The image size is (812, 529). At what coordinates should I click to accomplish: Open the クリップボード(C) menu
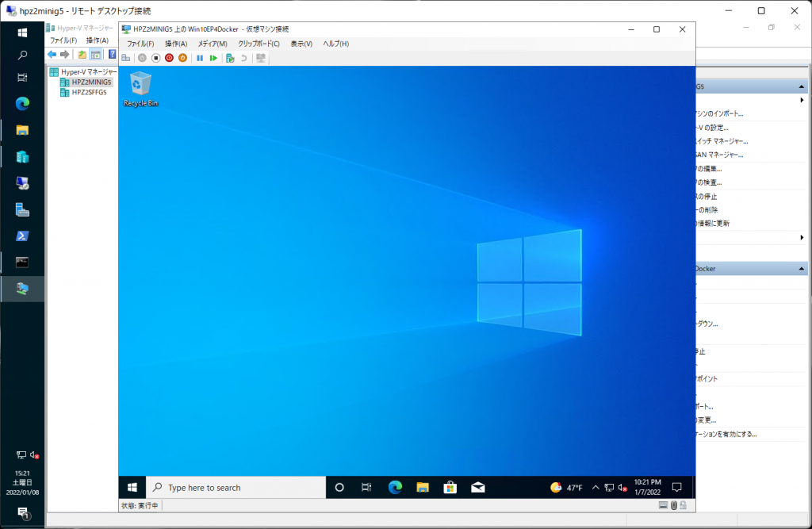pyautogui.click(x=259, y=44)
